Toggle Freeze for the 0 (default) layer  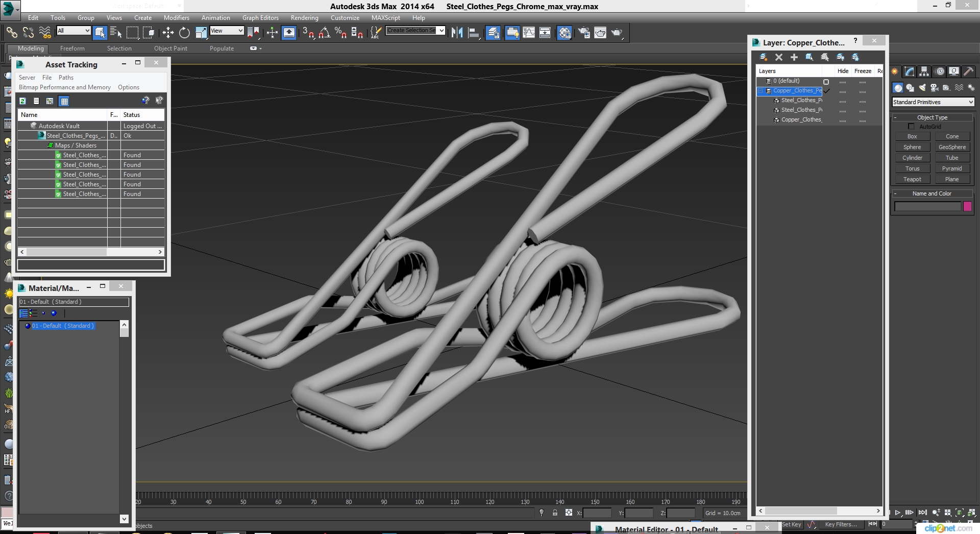pyautogui.click(x=863, y=82)
